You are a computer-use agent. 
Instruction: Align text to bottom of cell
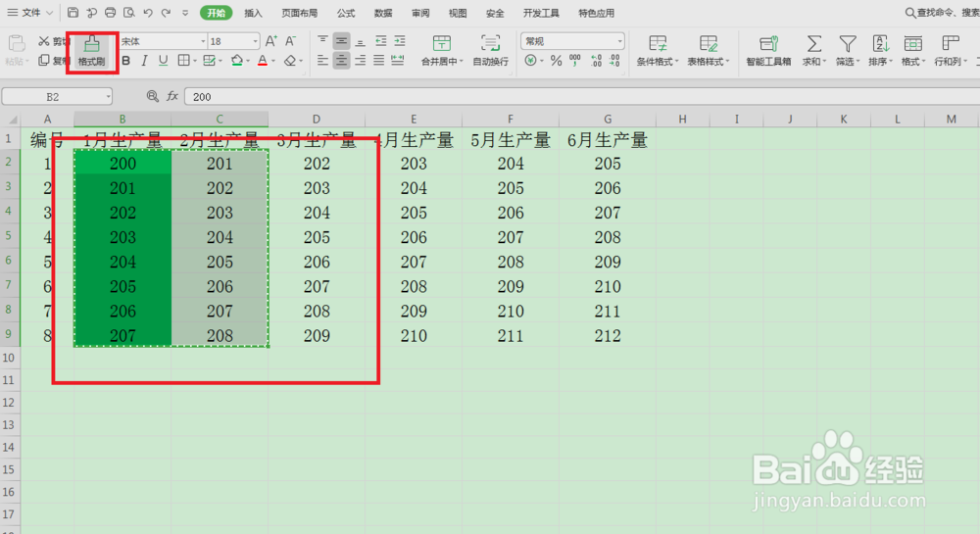(360, 41)
